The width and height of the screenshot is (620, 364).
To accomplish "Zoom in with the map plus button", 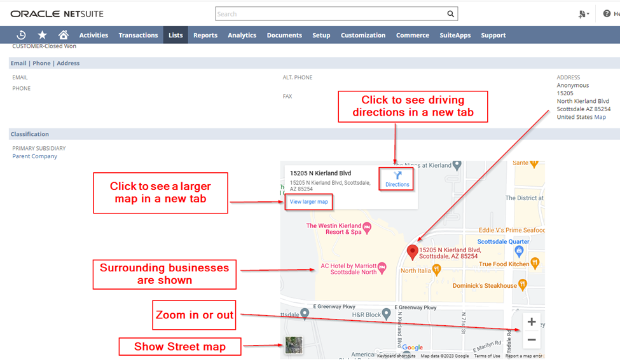I will coord(532,322).
